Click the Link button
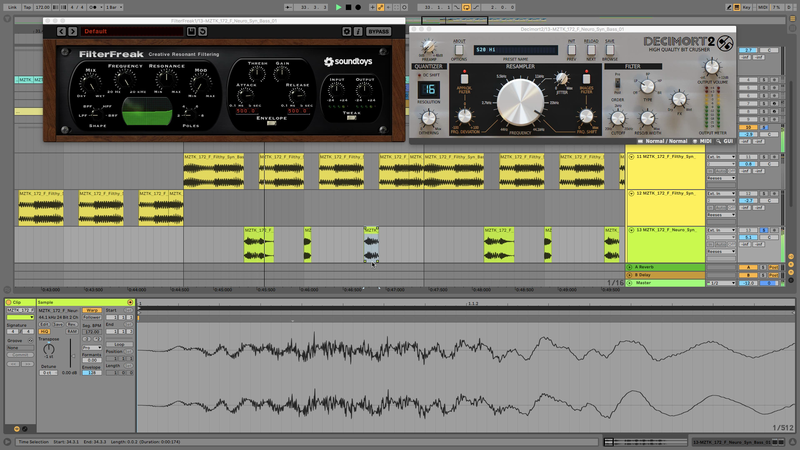This screenshot has width=800, height=450. coord(12,7)
